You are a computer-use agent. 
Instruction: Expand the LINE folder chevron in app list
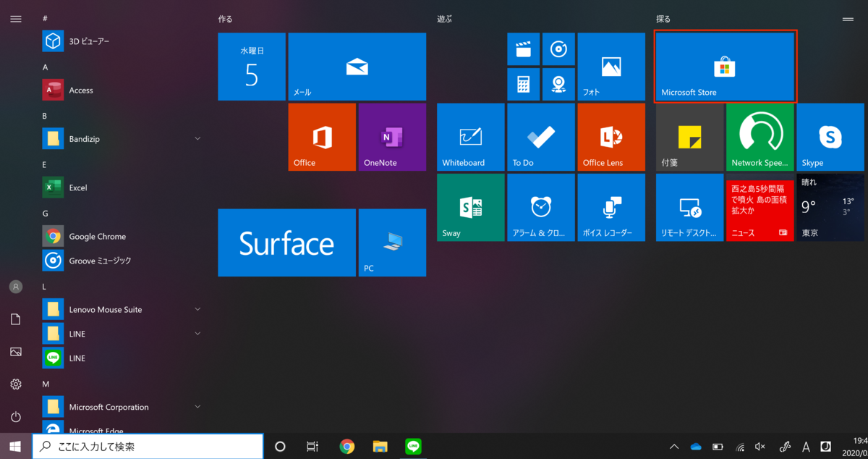[197, 334]
